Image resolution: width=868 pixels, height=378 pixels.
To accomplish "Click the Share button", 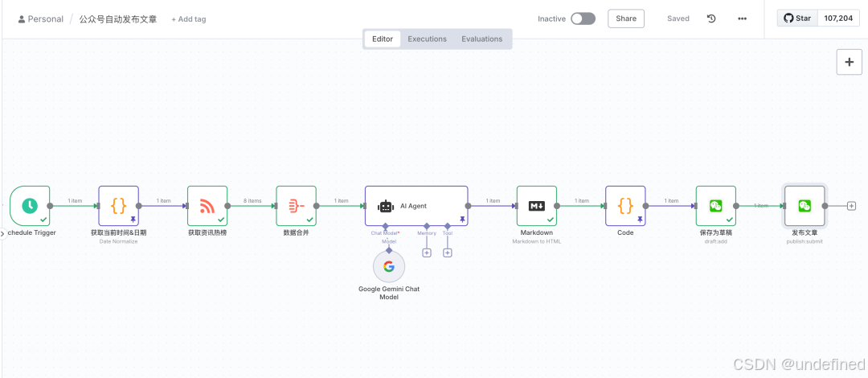I will coord(626,18).
